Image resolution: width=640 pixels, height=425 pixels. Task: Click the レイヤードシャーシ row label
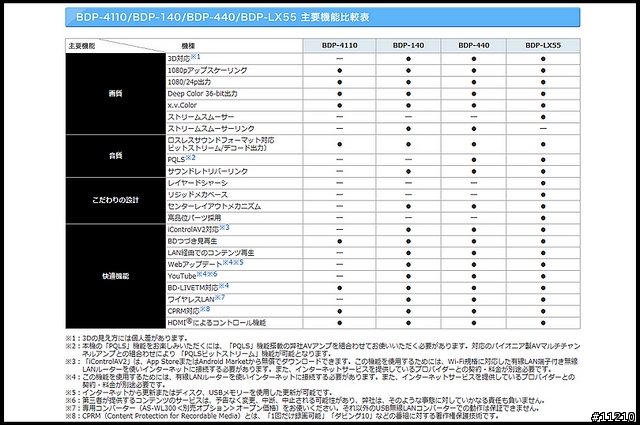(x=198, y=183)
